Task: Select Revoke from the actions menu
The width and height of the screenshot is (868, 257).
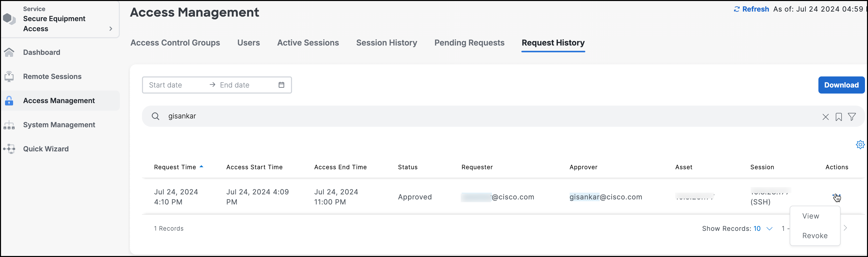Action: pos(815,235)
